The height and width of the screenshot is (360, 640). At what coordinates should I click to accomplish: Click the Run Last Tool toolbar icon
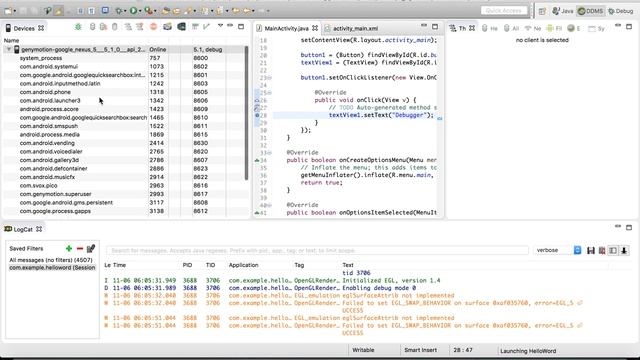(148, 11)
